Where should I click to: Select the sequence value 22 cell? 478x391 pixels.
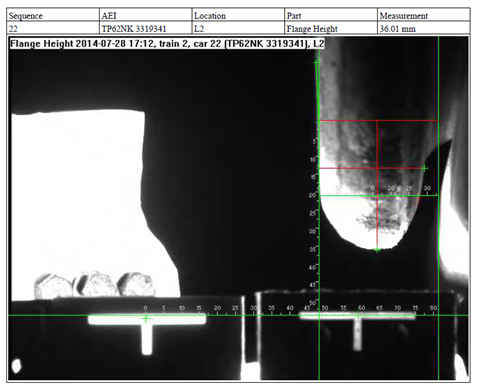click(x=53, y=28)
